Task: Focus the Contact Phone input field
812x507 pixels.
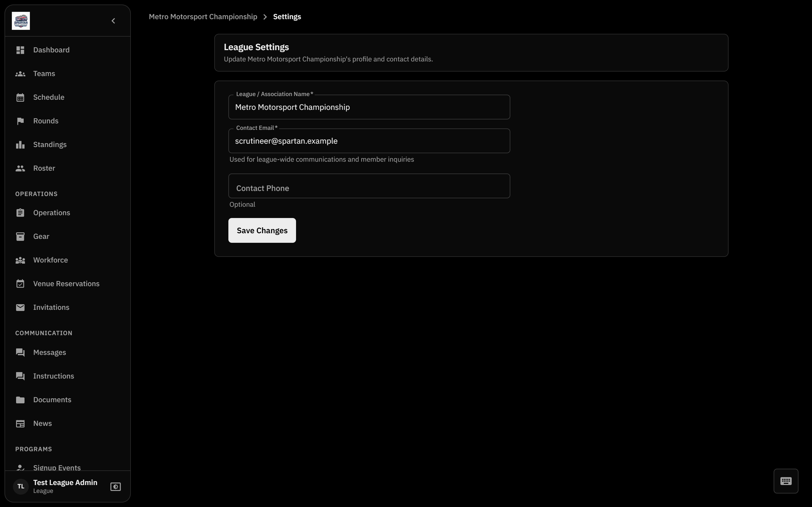Action: click(x=369, y=186)
